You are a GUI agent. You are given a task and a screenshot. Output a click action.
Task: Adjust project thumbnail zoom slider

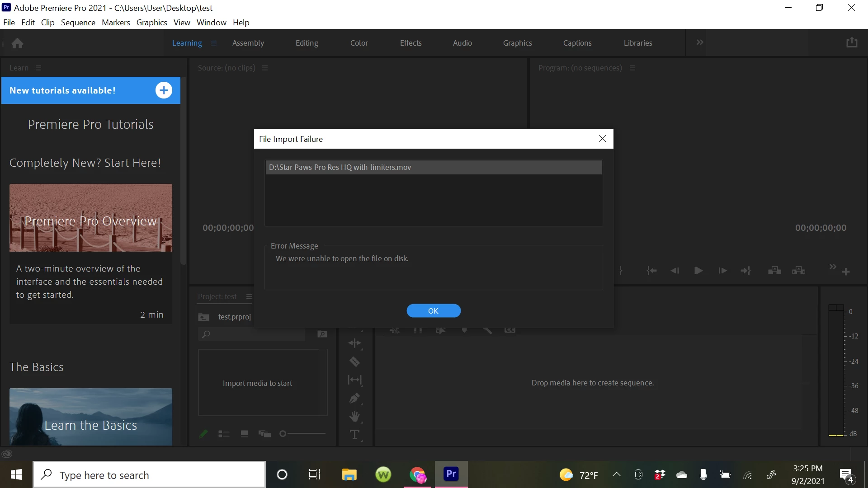[283, 434]
